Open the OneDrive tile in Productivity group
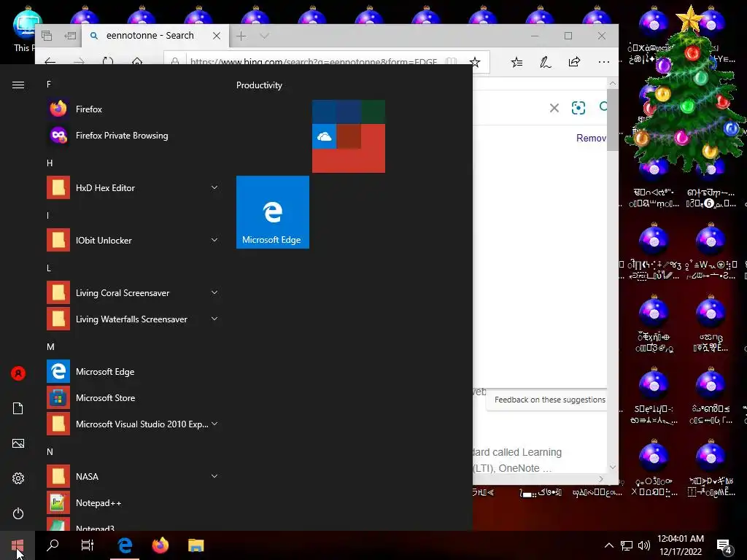747x560 pixels. tap(324, 136)
